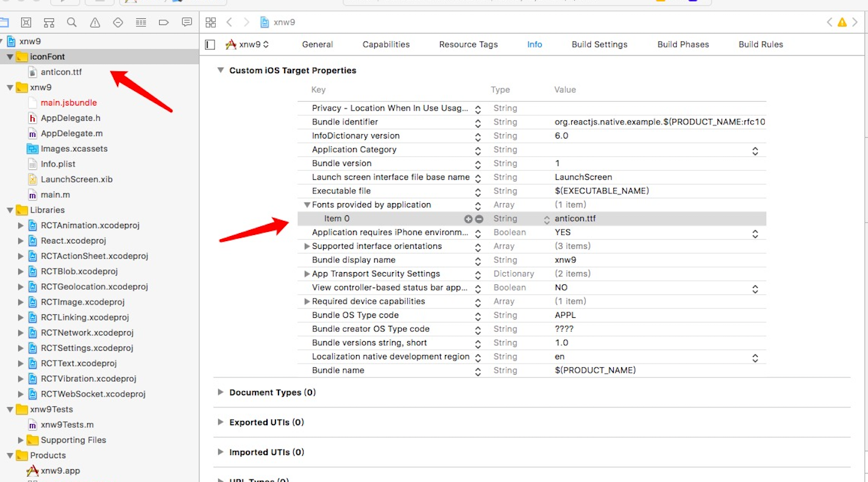Open the source control navigator icon
Image resolution: width=868 pixels, height=482 pixels.
click(26, 23)
